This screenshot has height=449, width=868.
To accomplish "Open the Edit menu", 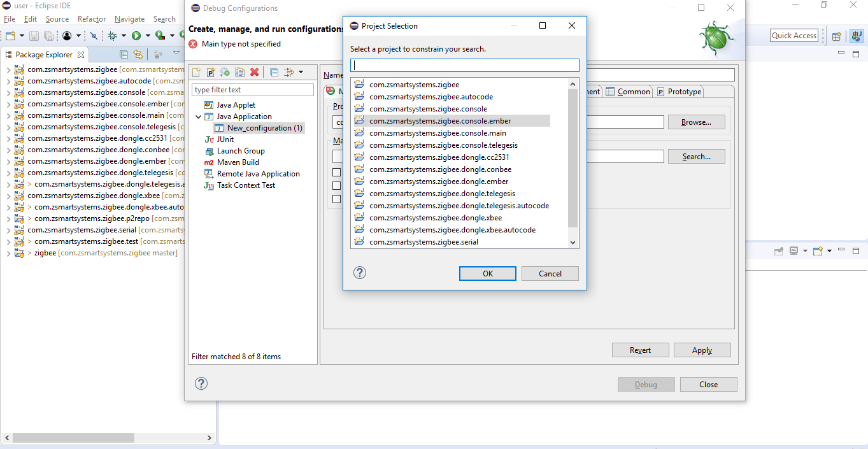I will click(x=31, y=19).
